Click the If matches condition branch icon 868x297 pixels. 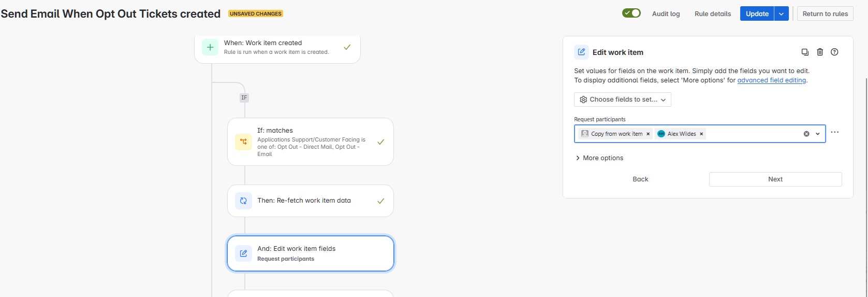pyautogui.click(x=243, y=142)
